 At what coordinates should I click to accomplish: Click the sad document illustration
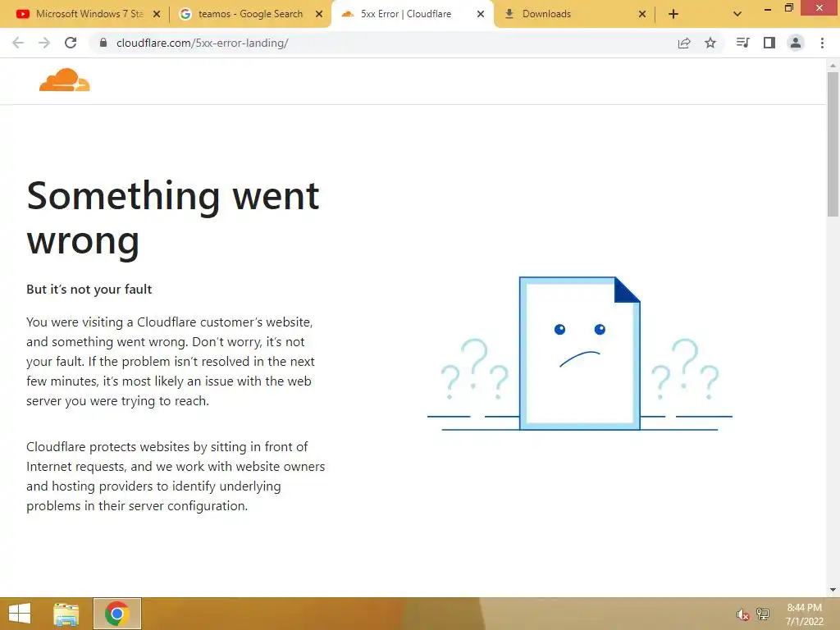point(580,354)
